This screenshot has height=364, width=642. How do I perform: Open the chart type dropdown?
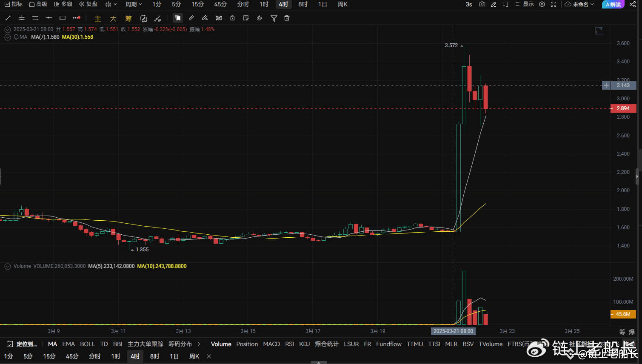click(111, 4)
